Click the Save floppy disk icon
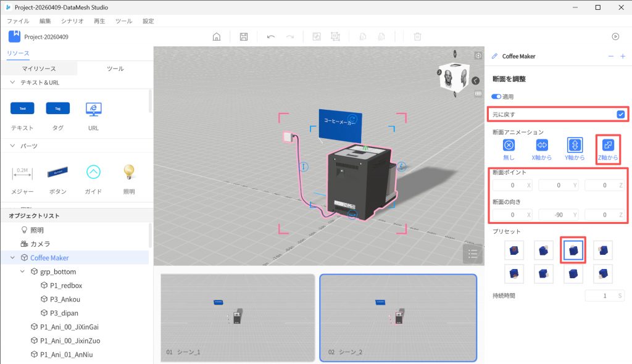632x364 pixels. click(x=244, y=36)
